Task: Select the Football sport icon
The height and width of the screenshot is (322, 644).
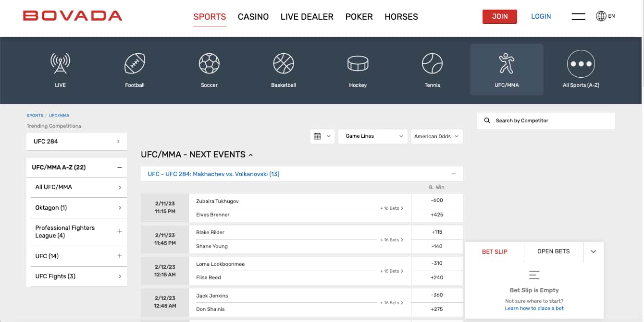Action: [x=135, y=63]
